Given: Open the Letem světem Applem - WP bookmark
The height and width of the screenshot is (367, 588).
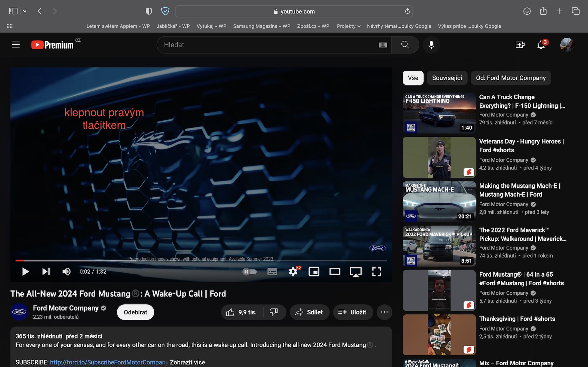Looking at the screenshot, I should click(x=118, y=26).
